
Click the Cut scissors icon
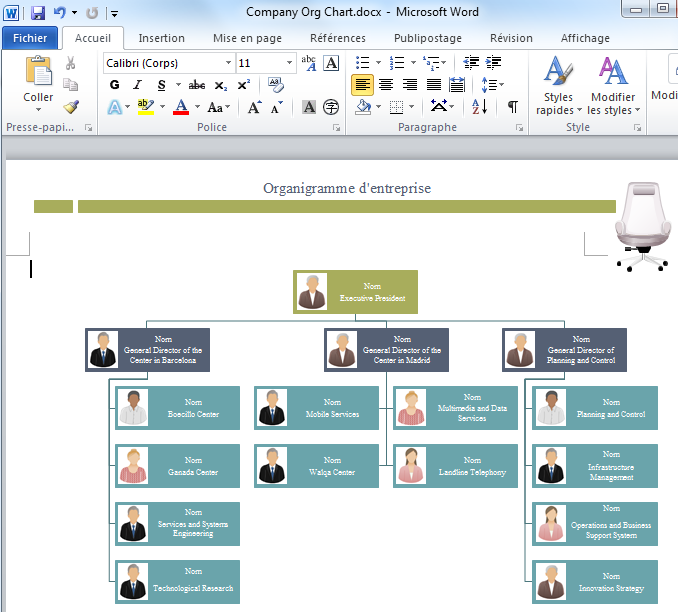(x=70, y=63)
